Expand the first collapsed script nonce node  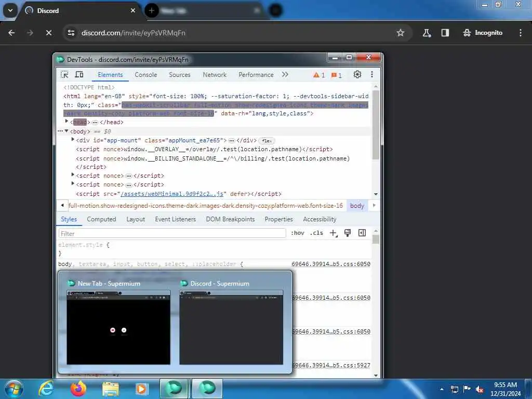point(73,175)
